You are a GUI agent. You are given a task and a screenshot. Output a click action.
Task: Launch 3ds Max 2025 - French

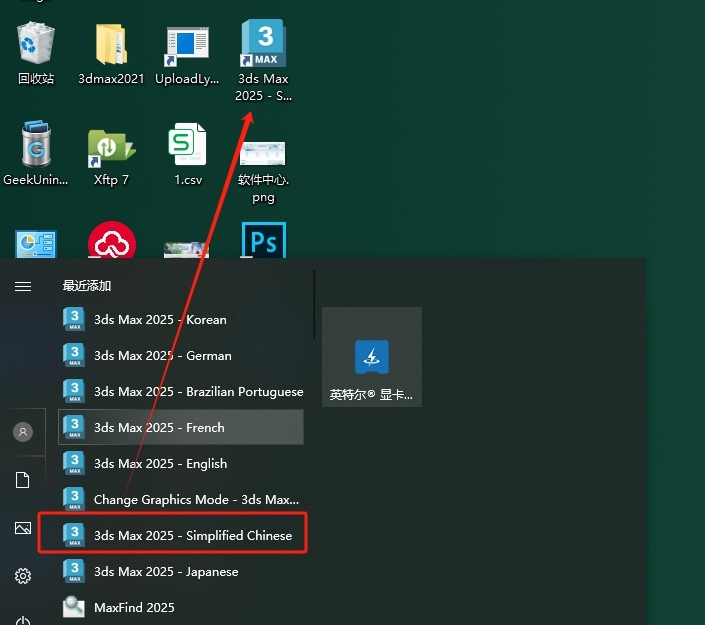[181, 427]
